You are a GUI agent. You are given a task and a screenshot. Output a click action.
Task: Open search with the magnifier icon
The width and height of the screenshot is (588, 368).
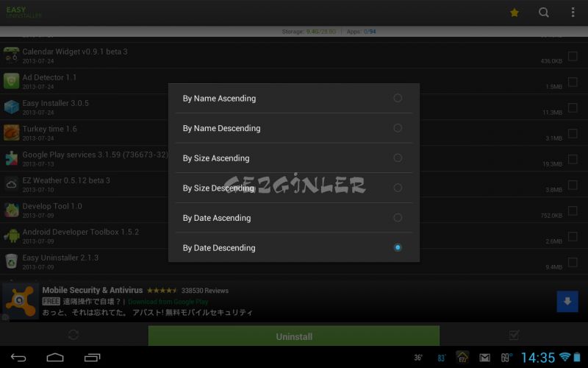click(x=543, y=13)
